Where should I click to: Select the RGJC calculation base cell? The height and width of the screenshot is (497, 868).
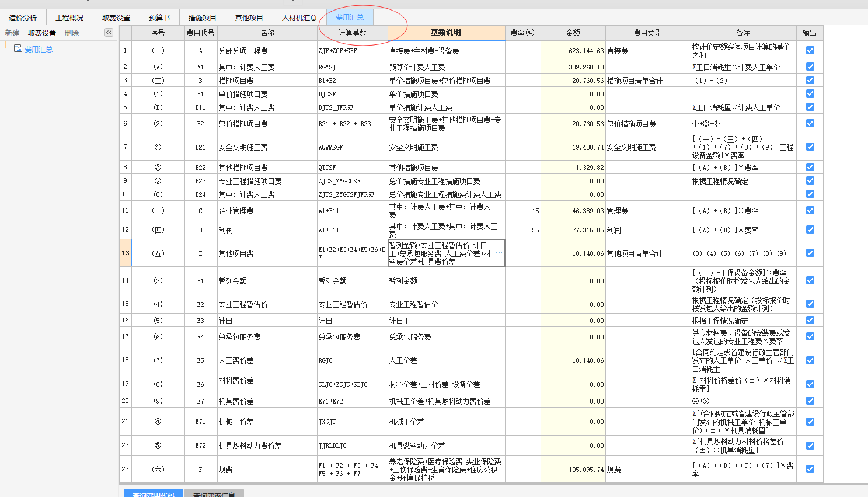[x=353, y=360]
